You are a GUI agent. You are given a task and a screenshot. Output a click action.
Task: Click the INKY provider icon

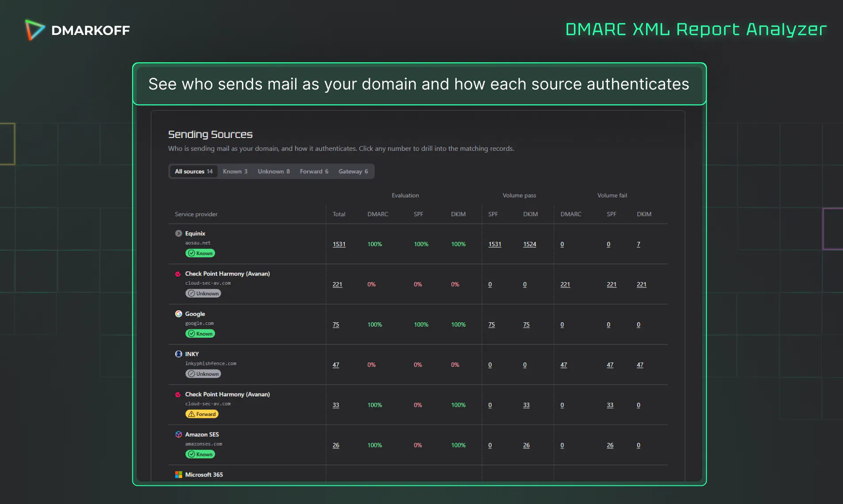pyautogui.click(x=178, y=354)
